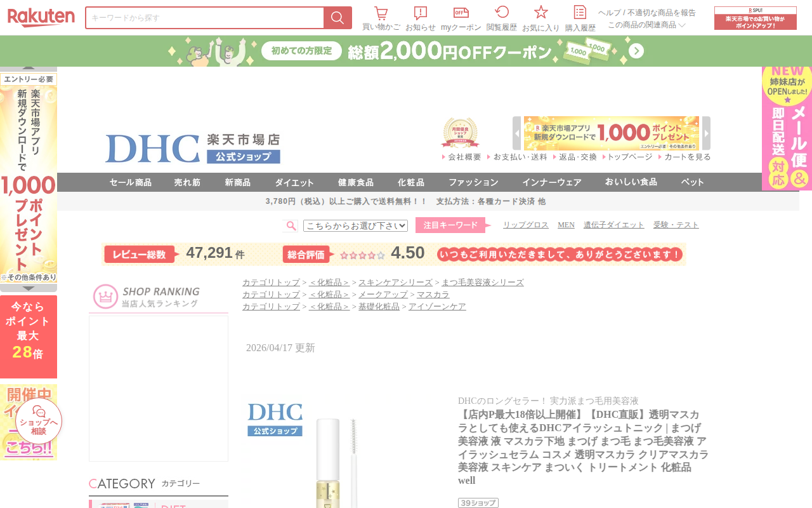The height and width of the screenshot is (508, 812).
Task: Click the SPU points-up banner
Action: point(756,18)
